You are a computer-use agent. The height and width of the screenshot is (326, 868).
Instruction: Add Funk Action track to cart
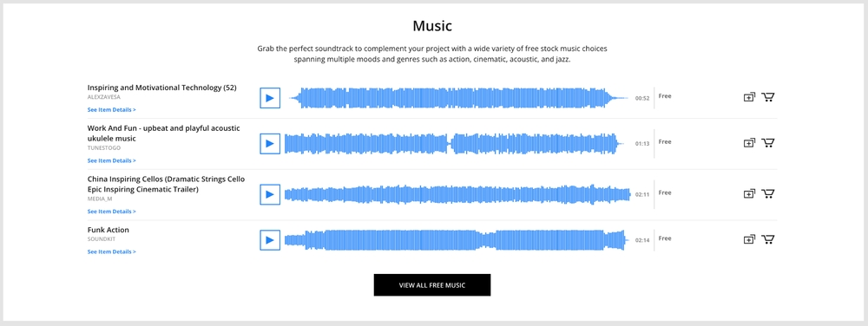pos(768,240)
